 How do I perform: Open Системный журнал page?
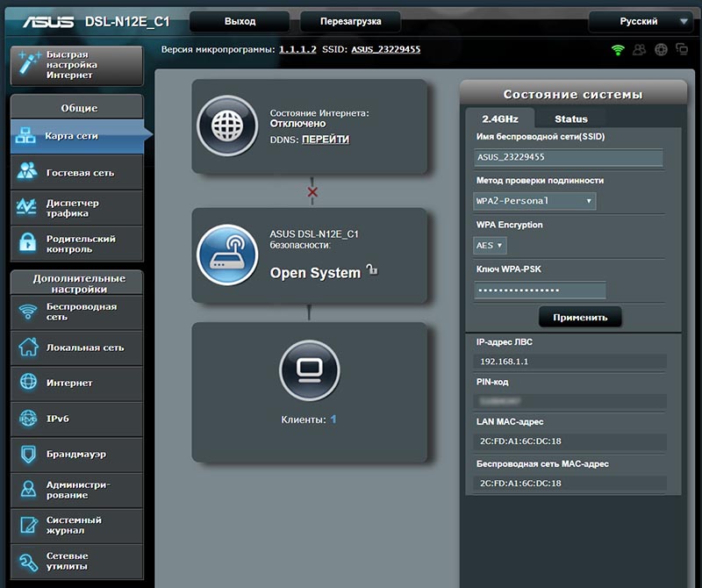77,525
